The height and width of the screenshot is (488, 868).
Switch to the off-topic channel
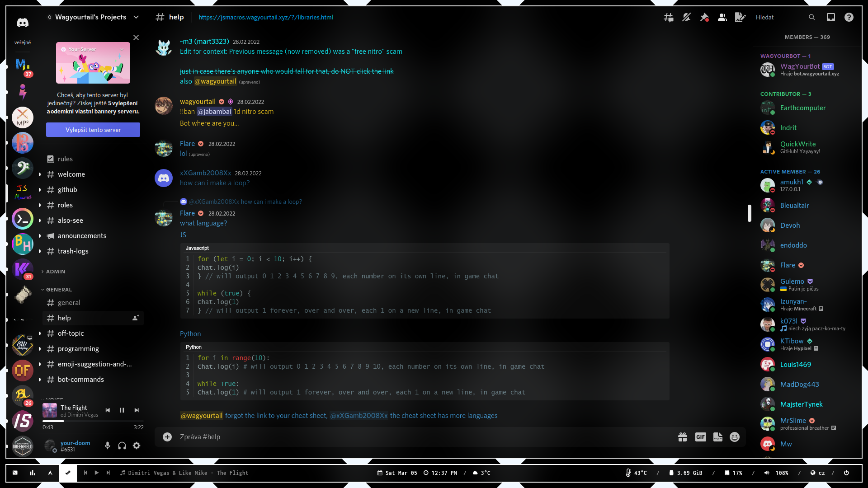pyautogui.click(x=71, y=333)
